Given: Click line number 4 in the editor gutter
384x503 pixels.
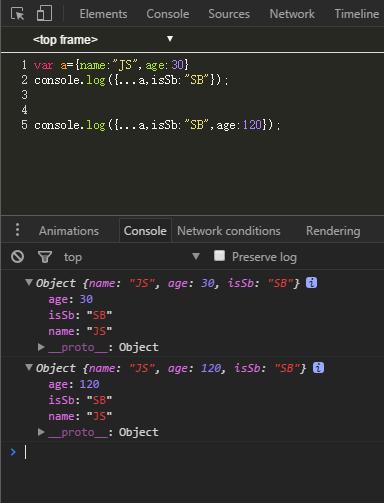Looking at the screenshot, I should (x=24, y=110).
